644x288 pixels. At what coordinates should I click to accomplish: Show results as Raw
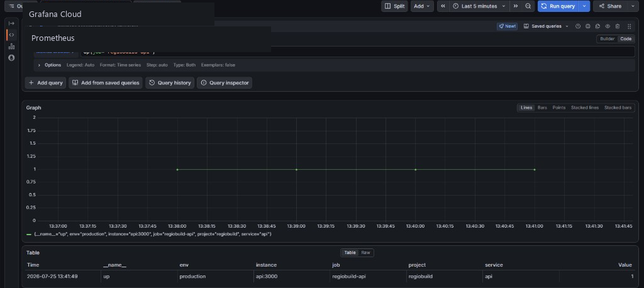click(365, 253)
